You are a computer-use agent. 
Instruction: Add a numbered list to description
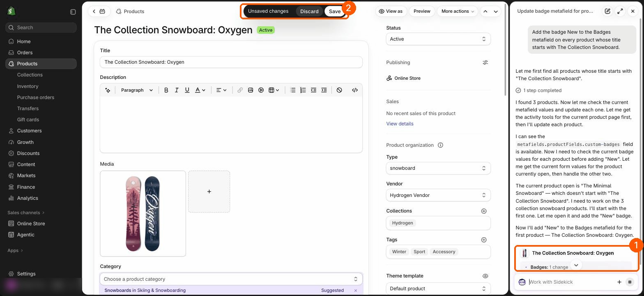point(303,90)
